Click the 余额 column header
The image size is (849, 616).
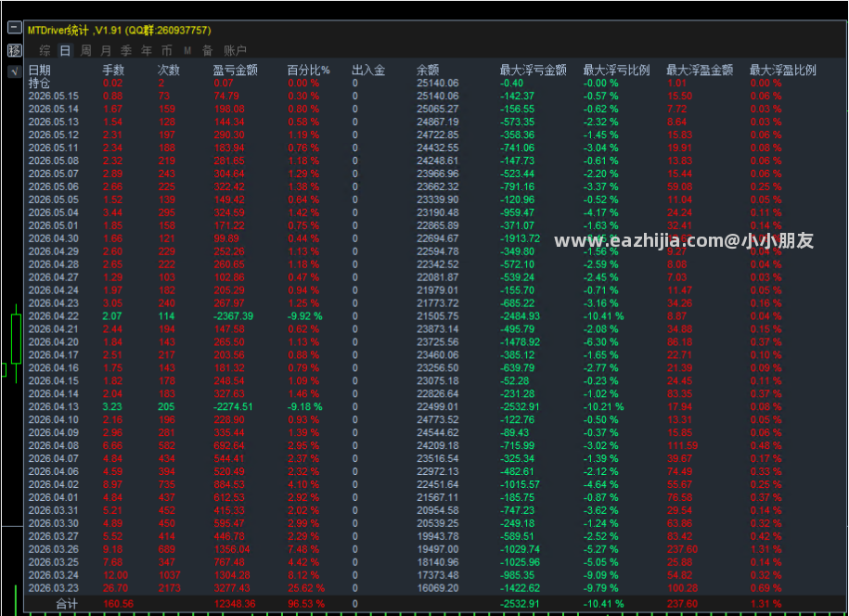pos(427,70)
